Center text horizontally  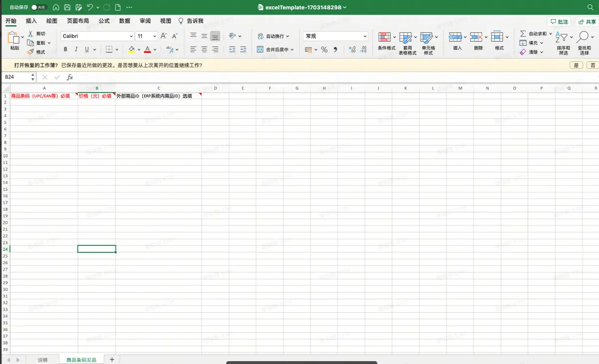204,49
